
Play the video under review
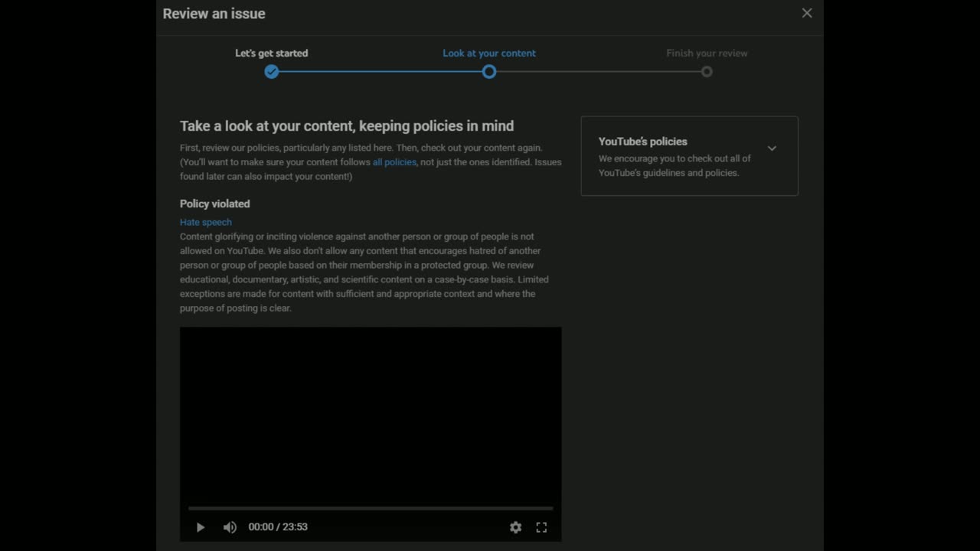pos(201,527)
